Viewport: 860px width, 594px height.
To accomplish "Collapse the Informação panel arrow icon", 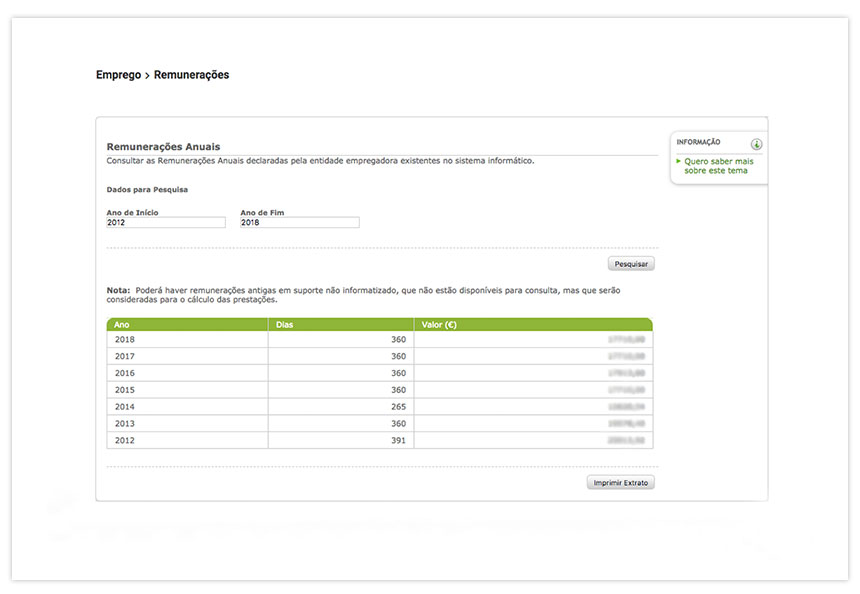I will point(756,144).
